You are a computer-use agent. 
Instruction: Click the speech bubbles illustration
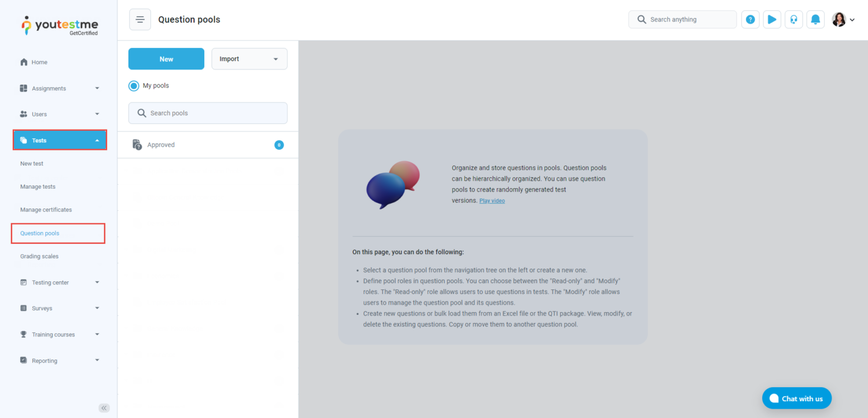tap(393, 185)
